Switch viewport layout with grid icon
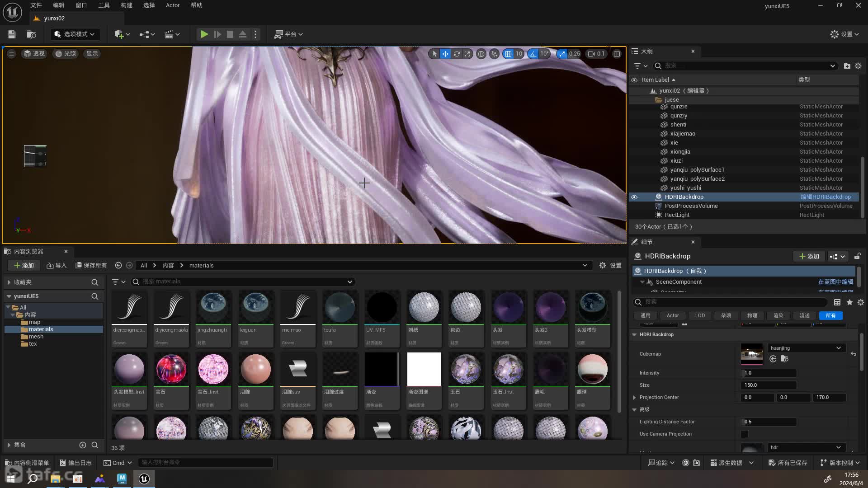This screenshot has width=868, height=488. [x=617, y=54]
